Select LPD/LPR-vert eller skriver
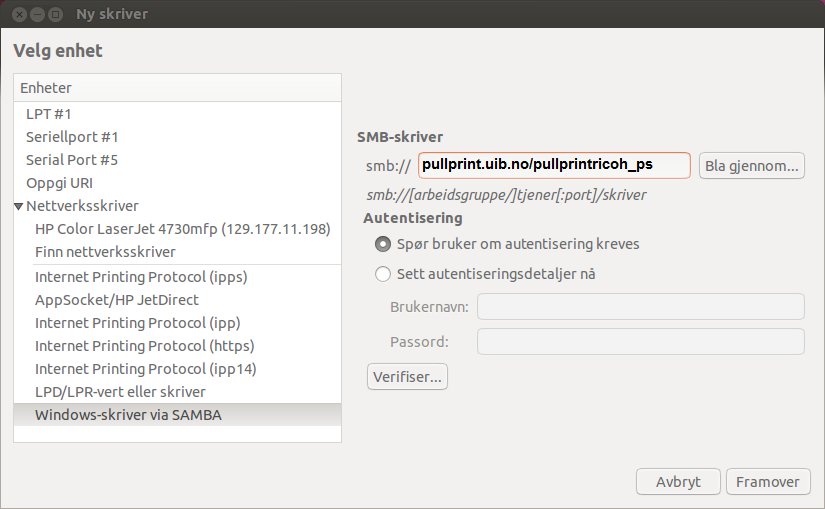The image size is (825, 509). 120,391
